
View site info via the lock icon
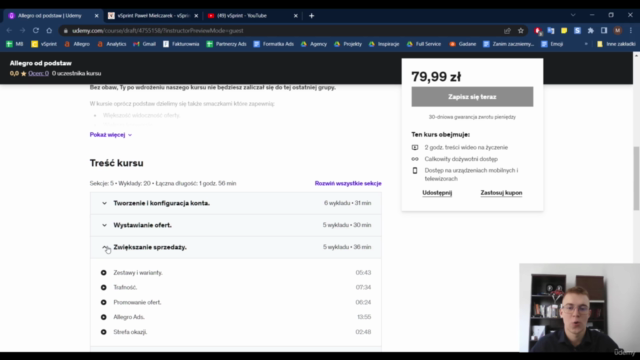[66, 31]
